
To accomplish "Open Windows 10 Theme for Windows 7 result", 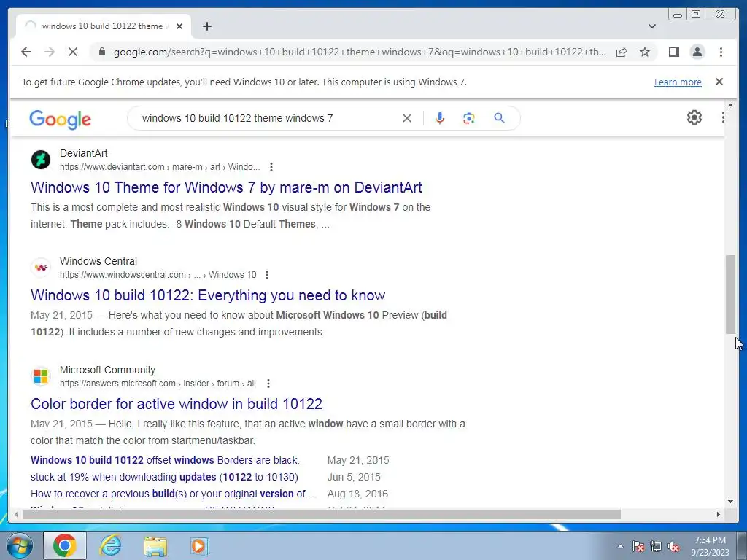I will (x=226, y=187).
